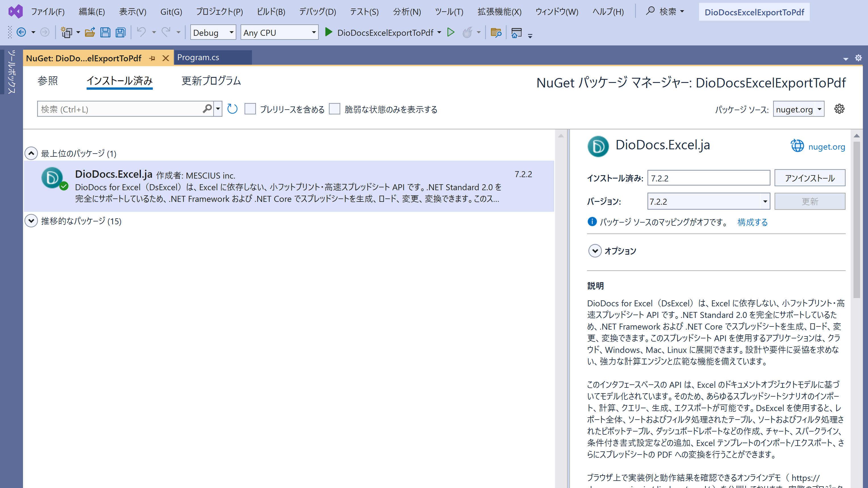Click the find in files folder icon
The width and height of the screenshot is (868, 488).
tap(496, 32)
